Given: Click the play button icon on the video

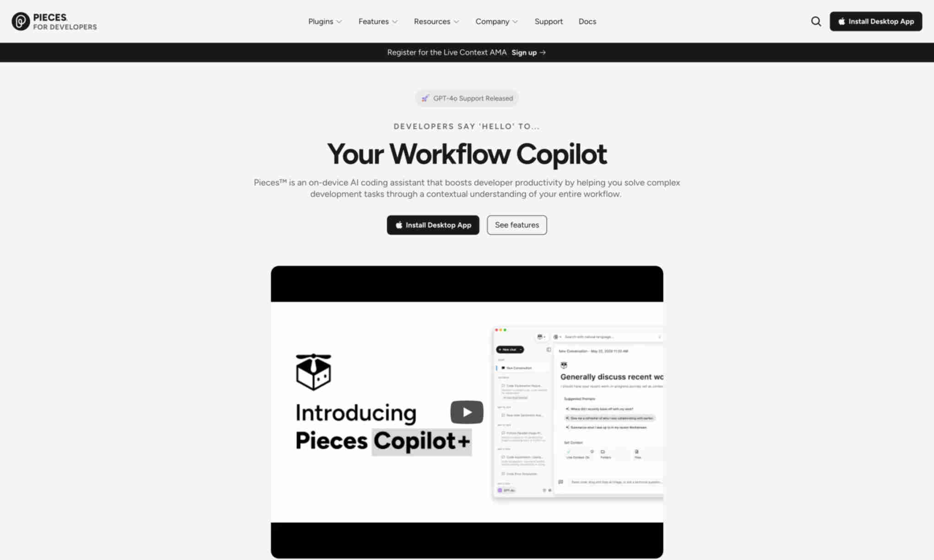Looking at the screenshot, I should tap(467, 412).
